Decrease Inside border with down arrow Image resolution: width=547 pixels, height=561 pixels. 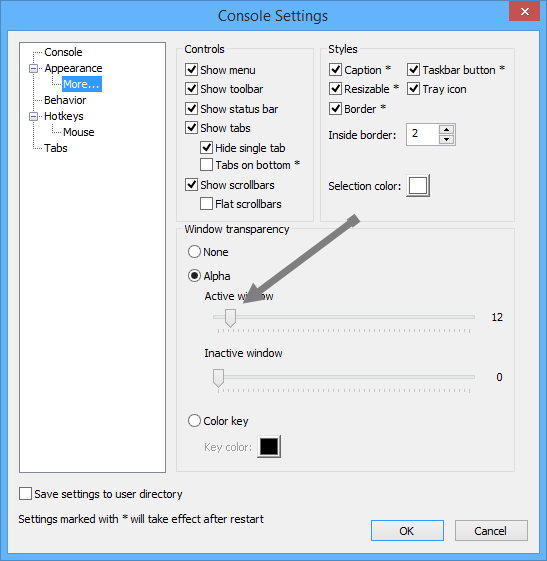tap(446, 139)
